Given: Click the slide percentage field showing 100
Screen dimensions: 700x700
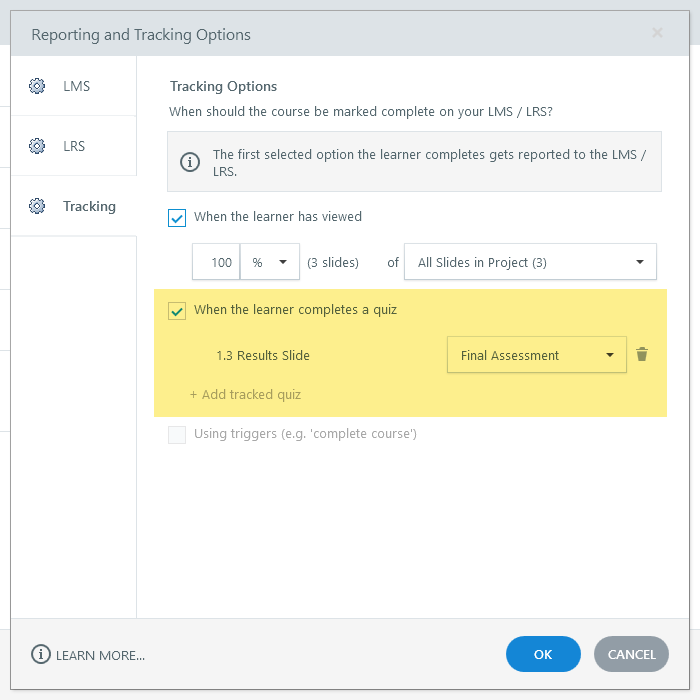Looking at the screenshot, I should pyautogui.click(x=218, y=262).
